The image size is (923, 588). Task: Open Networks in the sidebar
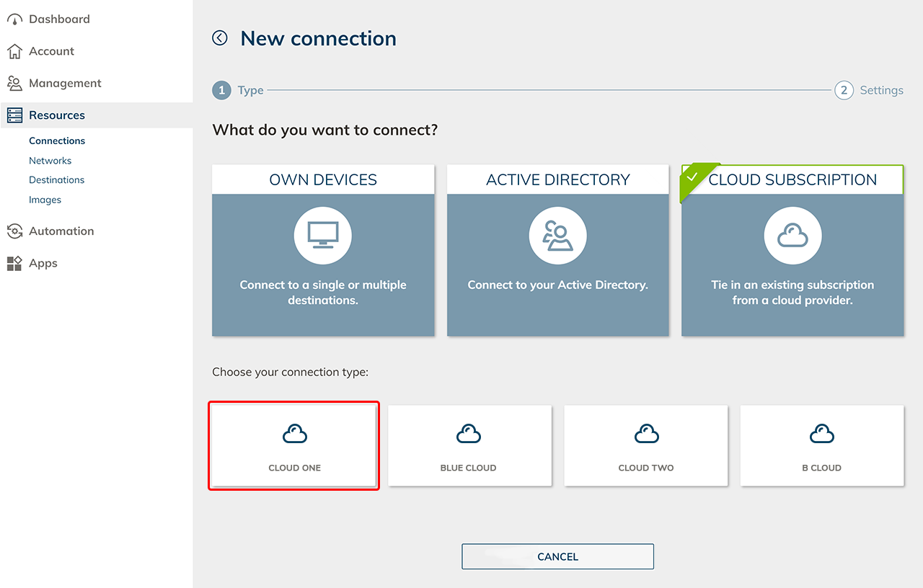[x=50, y=161]
